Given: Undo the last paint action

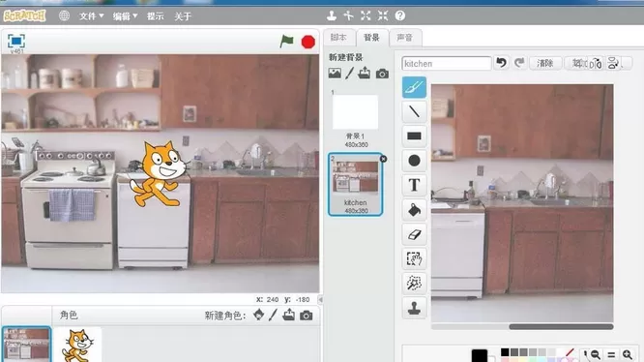Looking at the screenshot, I should (x=501, y=63).
